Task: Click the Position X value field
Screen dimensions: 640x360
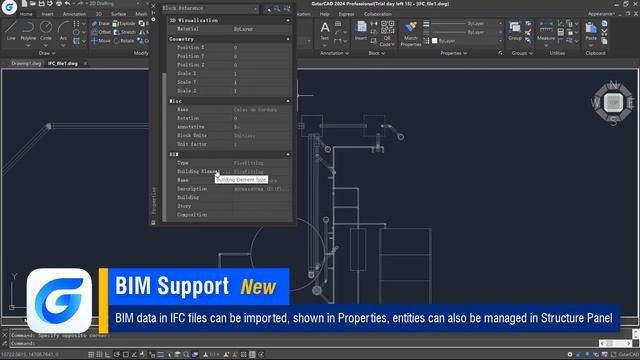Action: (x=262, y=48)
